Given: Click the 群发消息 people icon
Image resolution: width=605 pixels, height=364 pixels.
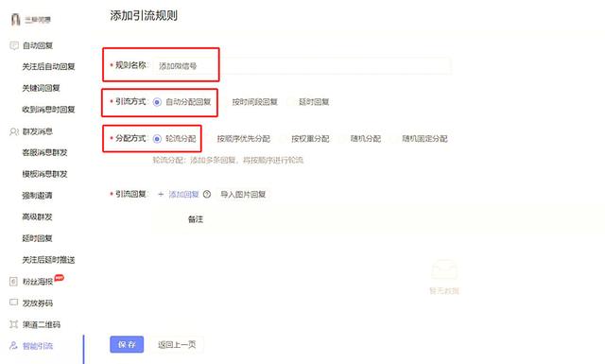Looking at the screenshot, I should 14,132.
